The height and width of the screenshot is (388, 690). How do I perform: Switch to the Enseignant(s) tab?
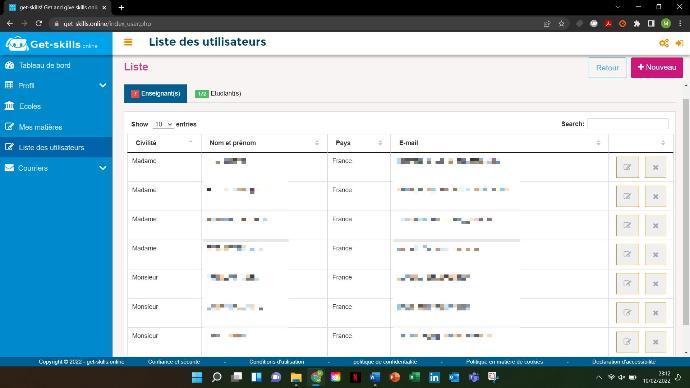[x=155, y=94]
